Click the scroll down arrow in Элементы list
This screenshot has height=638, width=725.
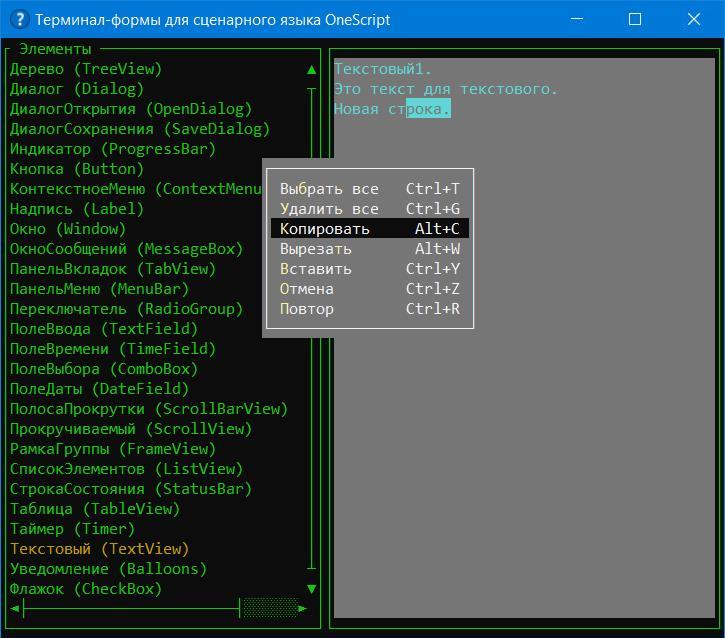[x=312, y=589]
